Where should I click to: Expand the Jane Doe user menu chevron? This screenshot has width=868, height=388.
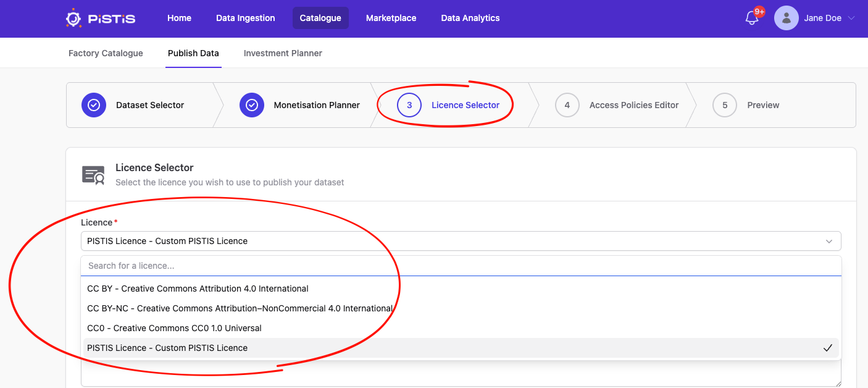(x=851, y=19)
